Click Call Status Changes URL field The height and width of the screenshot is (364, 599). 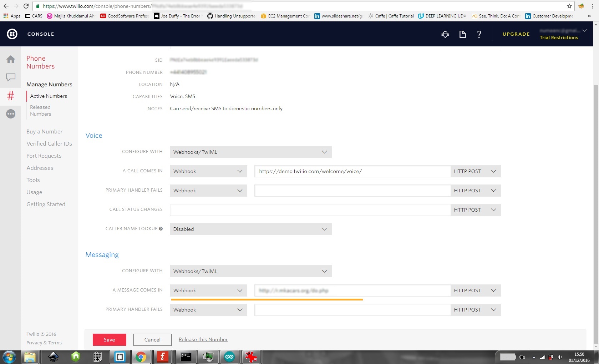point(310,210)
